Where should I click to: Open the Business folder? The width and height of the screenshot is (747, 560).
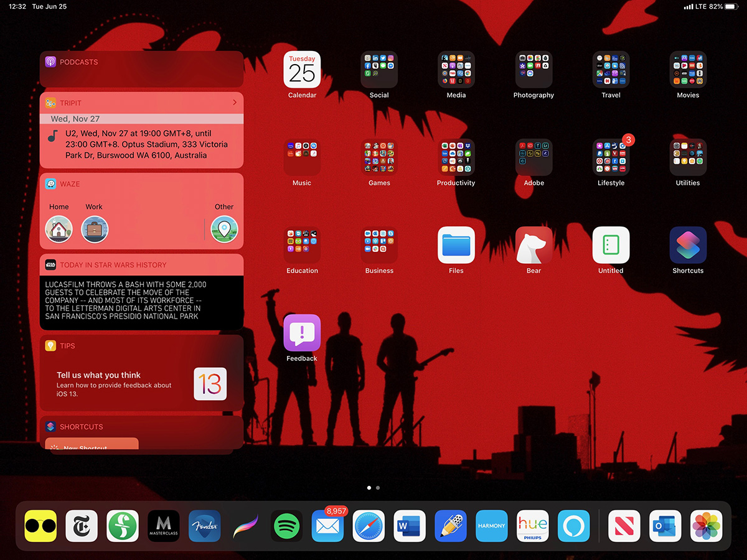379,245
